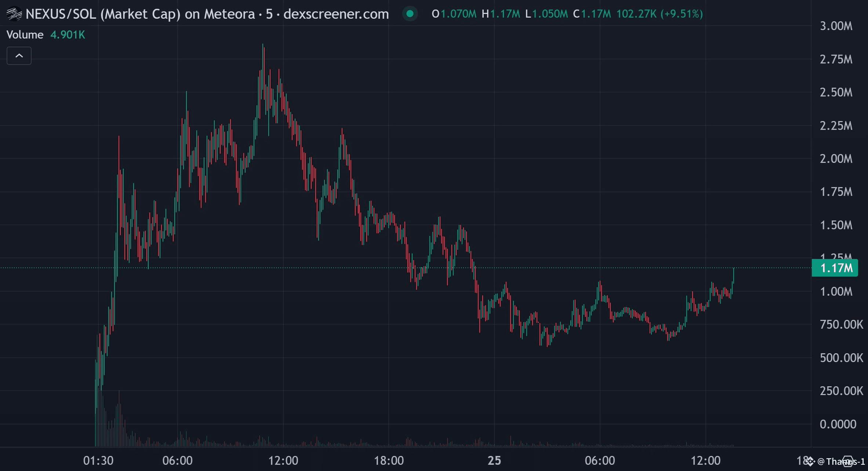Click the 2.75M price axis label
868x471 pixels.
point(836,59)
